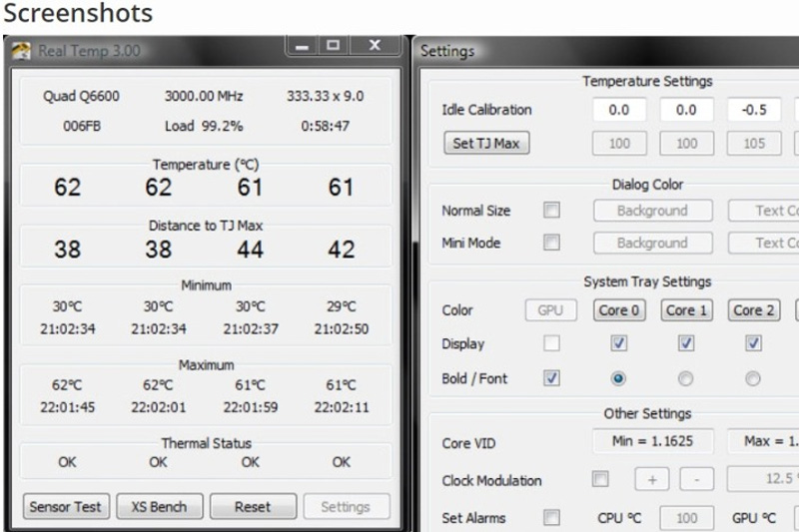Image resolution: width=799 pixels, height=532 pixels.
Task: Click the Core VID Min = 1.1625 field
Action: coord(653,441)
